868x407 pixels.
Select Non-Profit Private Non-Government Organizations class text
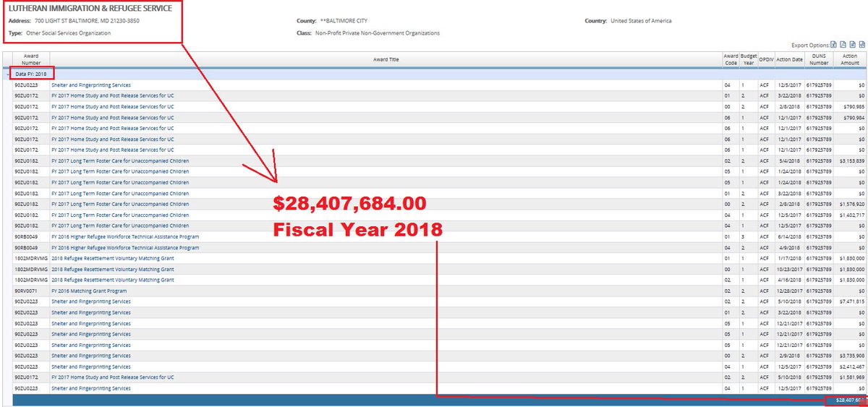[379, 33]
